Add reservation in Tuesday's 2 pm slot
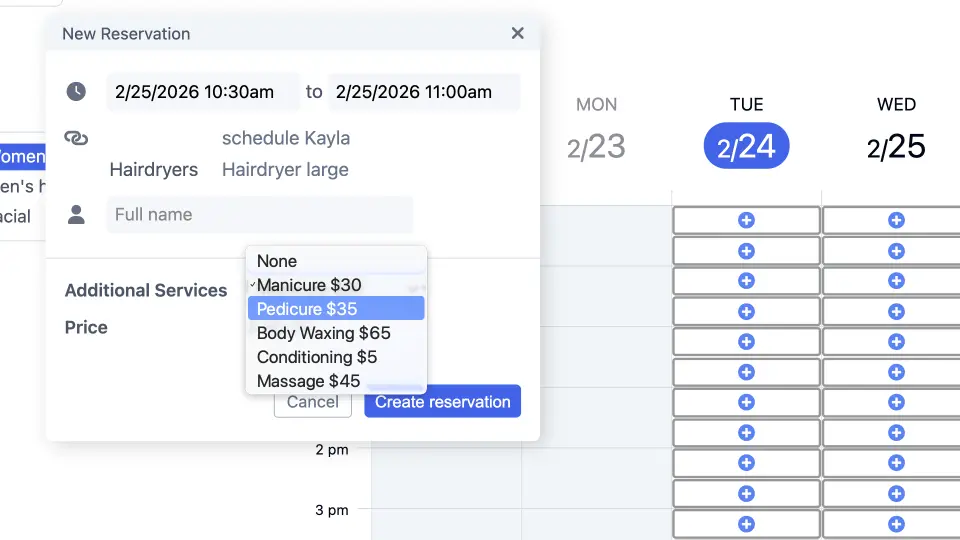960x540 pixels. (x=746, y=463)
